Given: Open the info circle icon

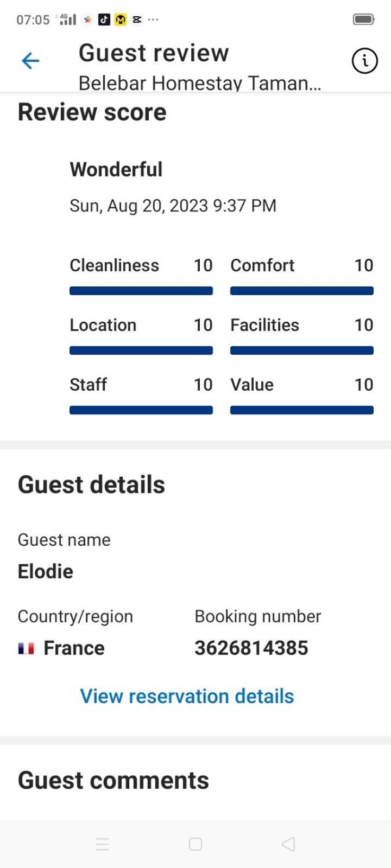Looking at the screenshot, I should pyautogui.click(x=364, y=61).
